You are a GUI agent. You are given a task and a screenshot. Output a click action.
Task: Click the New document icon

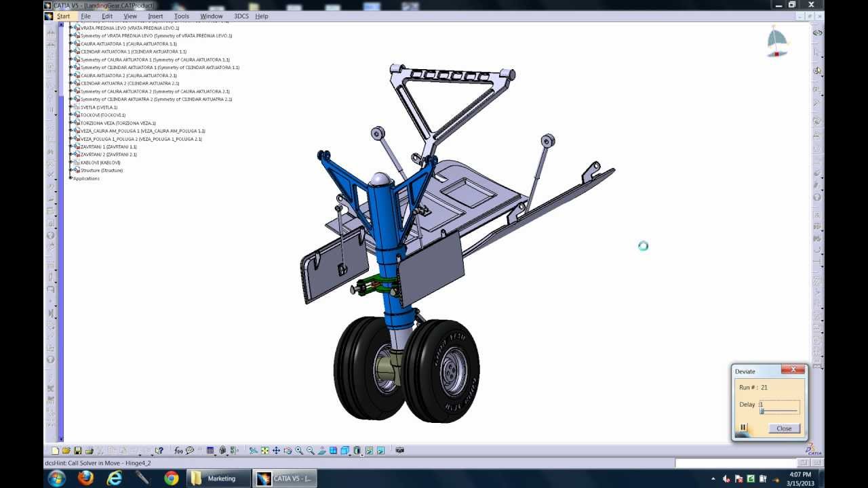pyautogui.click(x=55, y=450)
